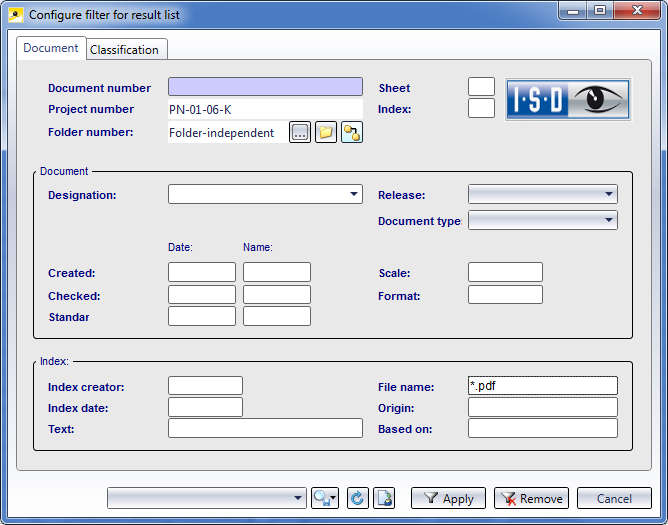Click the File name field with *.pdf
The width and height of the screenshot is (668, 525).
[x=543, y=386]
